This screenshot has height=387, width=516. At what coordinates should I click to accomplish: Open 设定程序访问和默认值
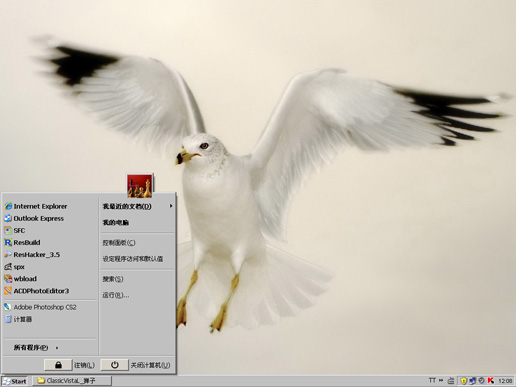pos(137,259)
